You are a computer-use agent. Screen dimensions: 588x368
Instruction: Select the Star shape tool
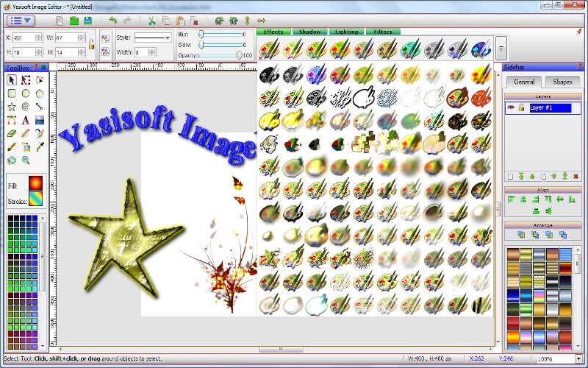point(12,107)
